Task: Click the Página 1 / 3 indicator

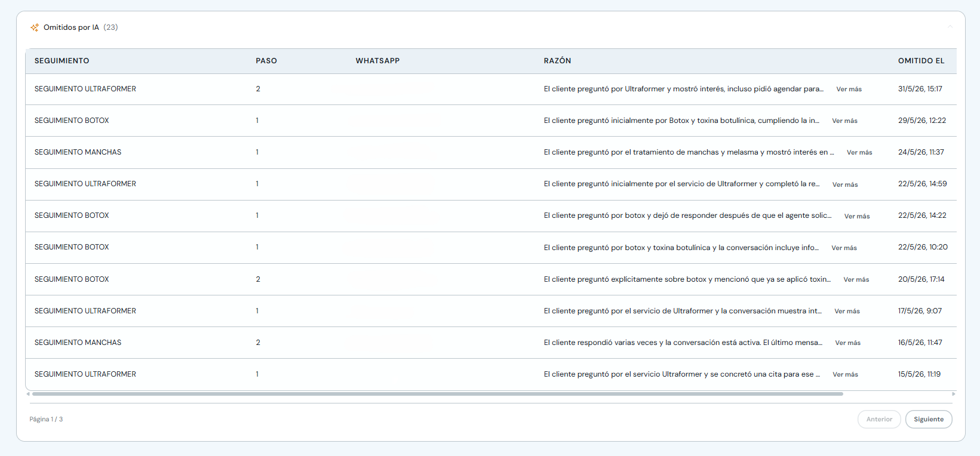Action: tap(46, 420)
